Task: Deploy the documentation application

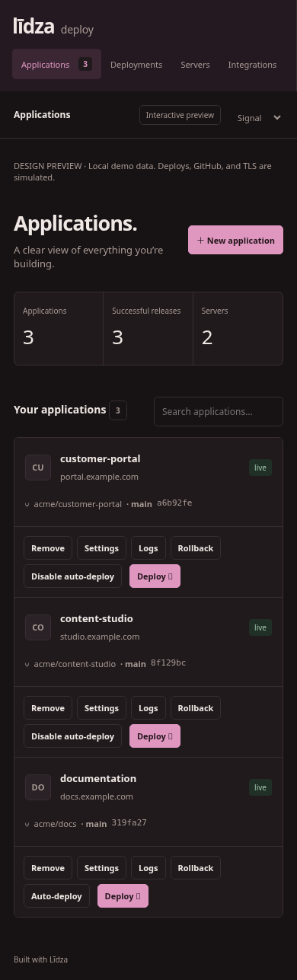Action: pos(123,896)
